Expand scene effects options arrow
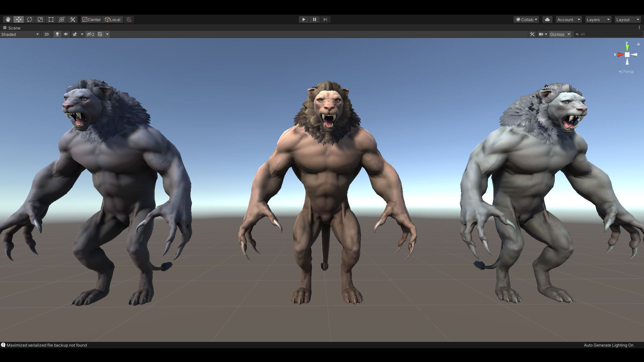644x362 pixels. [82, 34]
